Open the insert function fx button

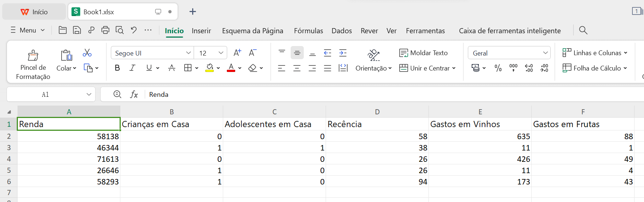click(x=134, y=95)
